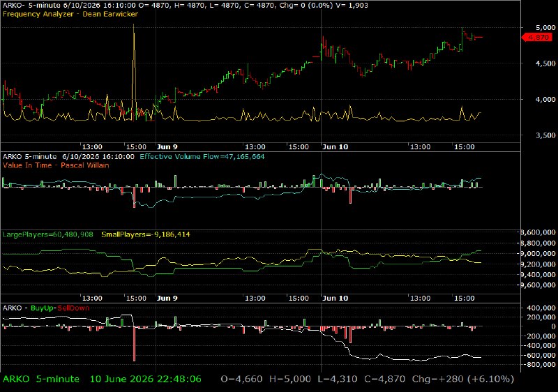This screenshot has height=392, width=558.
Task: Click 'Jun 9' on the lower time axis
Action: tap(167, 298)
